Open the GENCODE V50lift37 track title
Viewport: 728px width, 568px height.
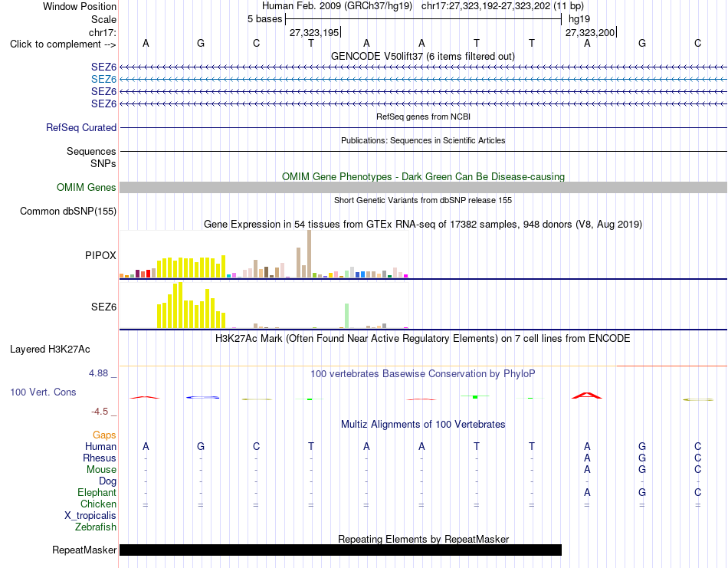tap(423, 56)
